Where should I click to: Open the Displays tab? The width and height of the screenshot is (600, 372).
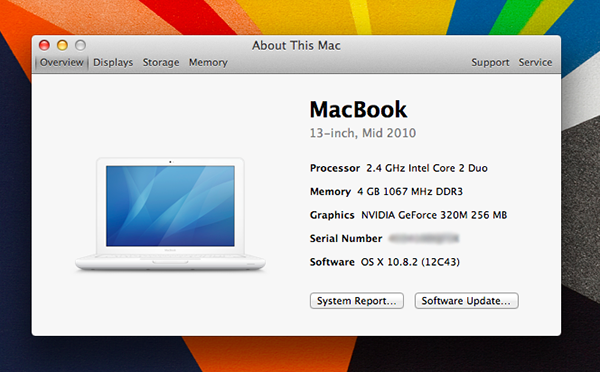(x=113, y=62)
